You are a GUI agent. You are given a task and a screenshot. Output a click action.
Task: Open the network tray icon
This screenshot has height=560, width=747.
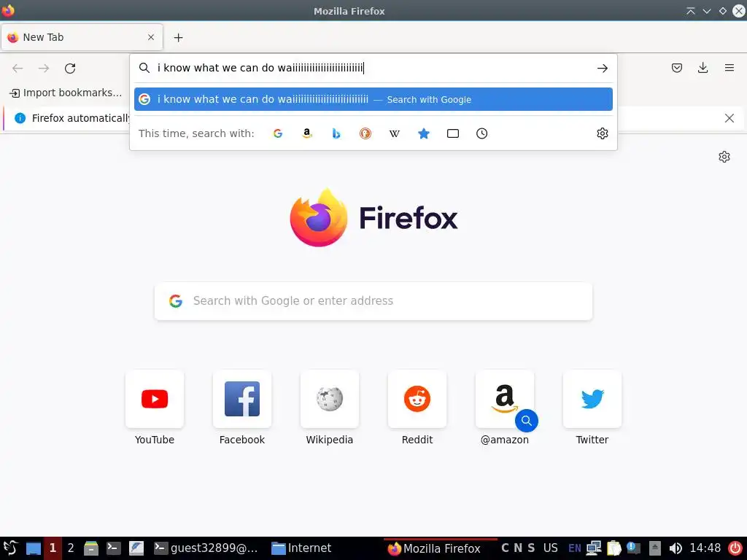click(x=594, y=548)
